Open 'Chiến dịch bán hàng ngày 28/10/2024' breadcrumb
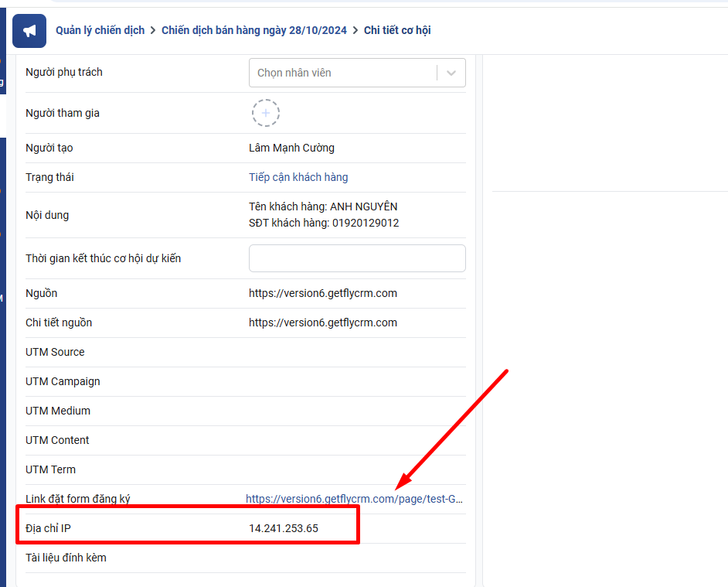This screenshot has height=587, width=728. click(254, 30)
